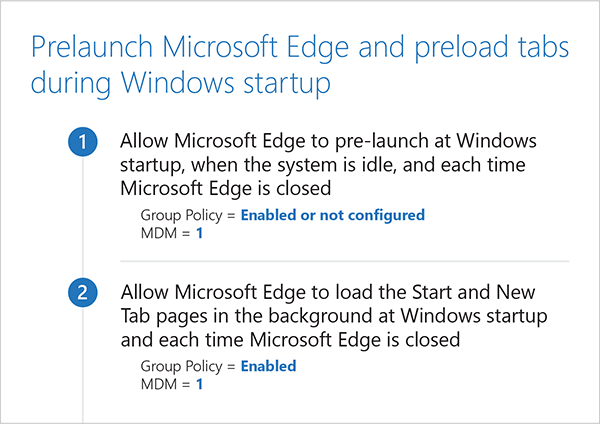Click 'Group Policy =' label in step 1
The height and width of the screenshot is (424, 600).
tap(187, 215)
